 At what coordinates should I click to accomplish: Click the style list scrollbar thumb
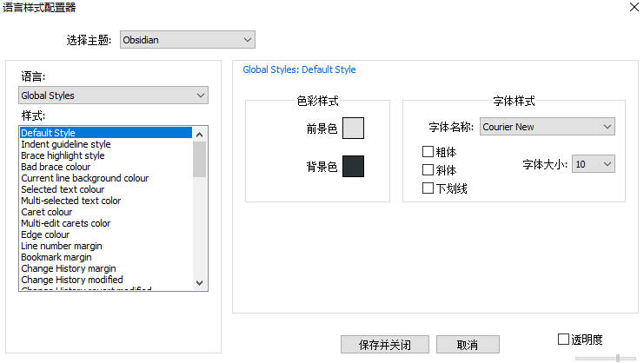[200, 160]
